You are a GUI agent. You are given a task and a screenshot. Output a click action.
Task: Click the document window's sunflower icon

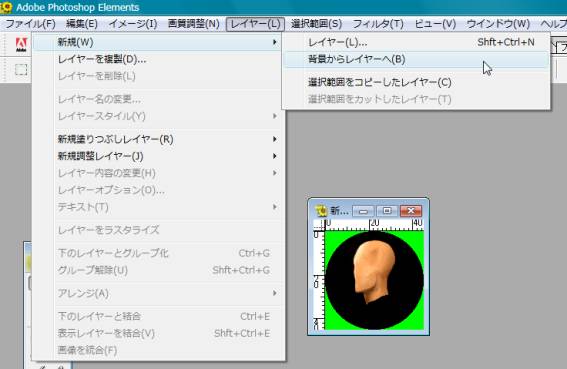point(320,211)
